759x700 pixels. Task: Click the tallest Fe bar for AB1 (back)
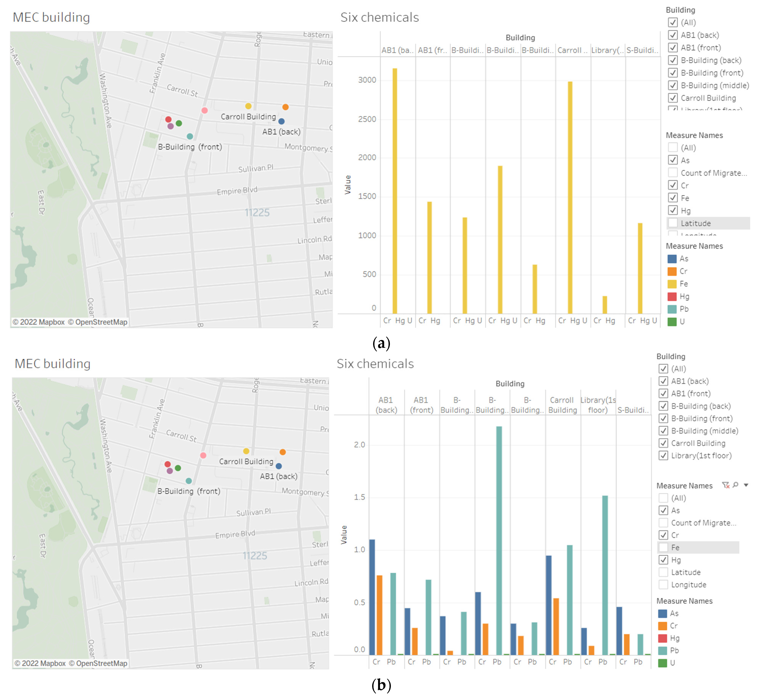(x=395, y=189)
